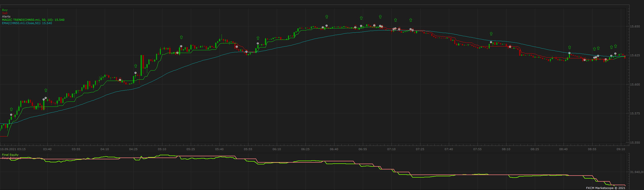Click the Final Balance legend label
This screenshot has height=190, width=644.
click(11, 158)
